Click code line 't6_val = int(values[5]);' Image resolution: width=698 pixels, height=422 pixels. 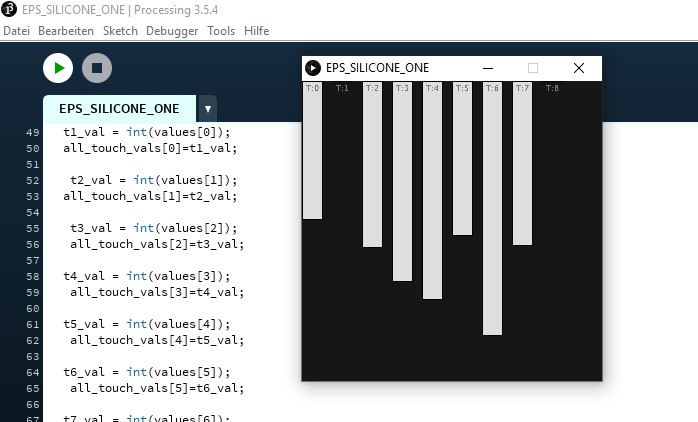147,373
